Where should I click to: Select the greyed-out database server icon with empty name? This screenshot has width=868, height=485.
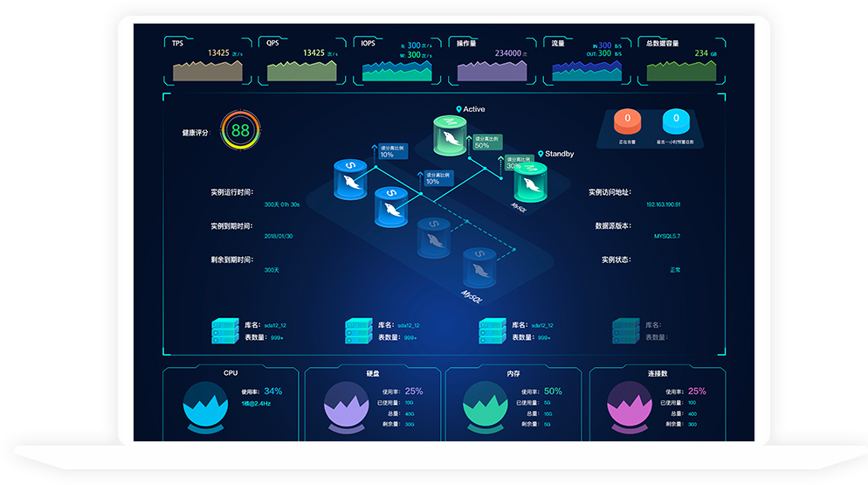[626, 331]
